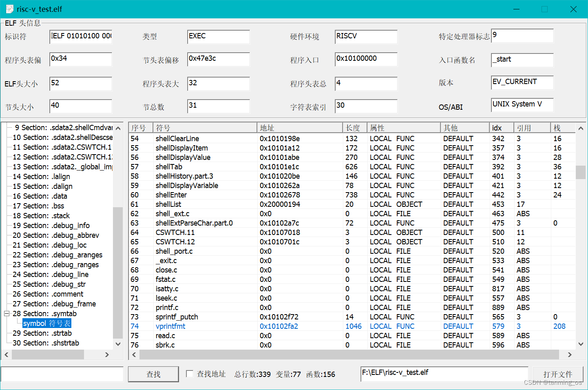Collapse the Section .symtab tree node
The image size is (588, 390).
(x=7, y=313)
